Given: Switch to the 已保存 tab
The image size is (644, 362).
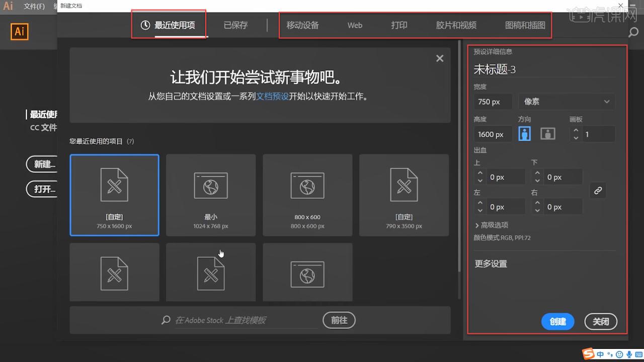Looking at the screenshot, I should coord(236,25).
